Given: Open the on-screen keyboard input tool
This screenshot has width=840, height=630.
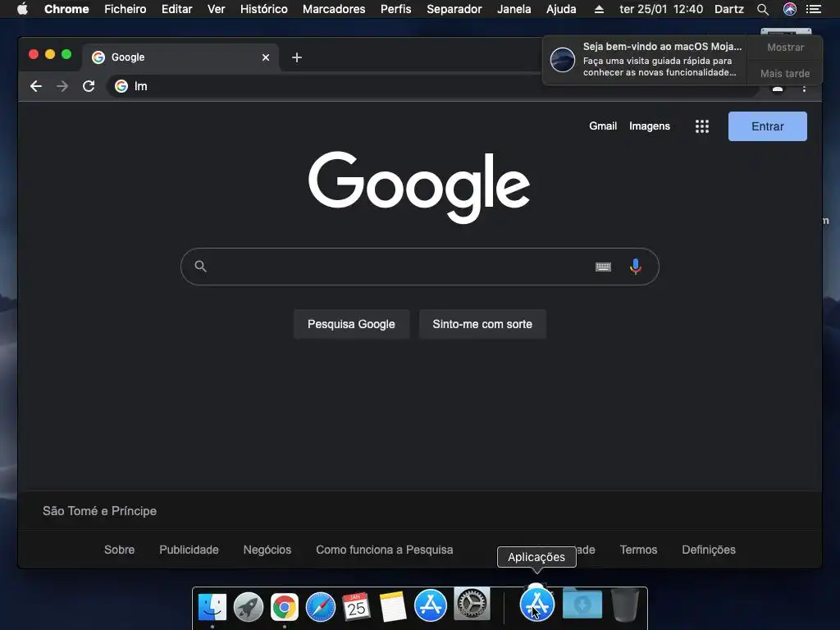Looking at the screenshot, I should [x=603, y=267].
